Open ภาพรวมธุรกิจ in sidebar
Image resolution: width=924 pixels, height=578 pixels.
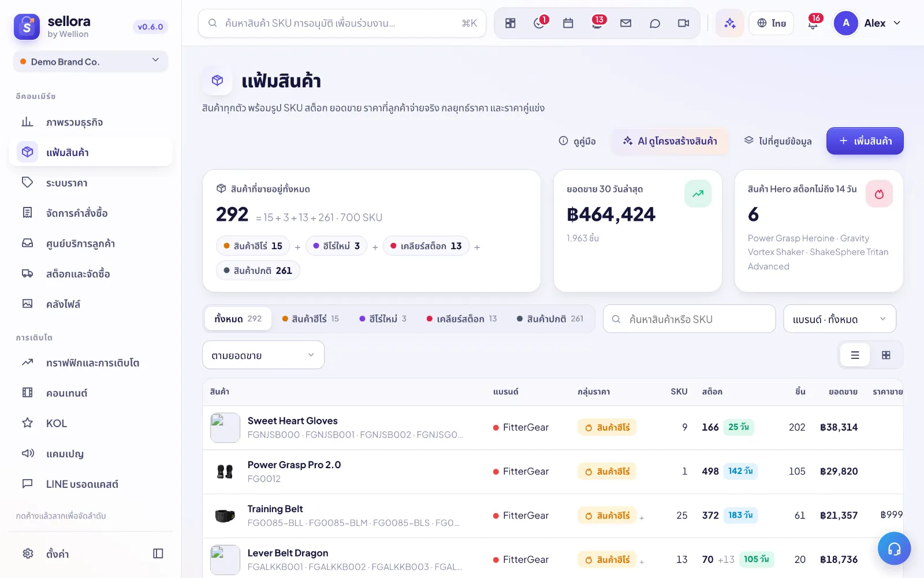[x=91, y=122]
